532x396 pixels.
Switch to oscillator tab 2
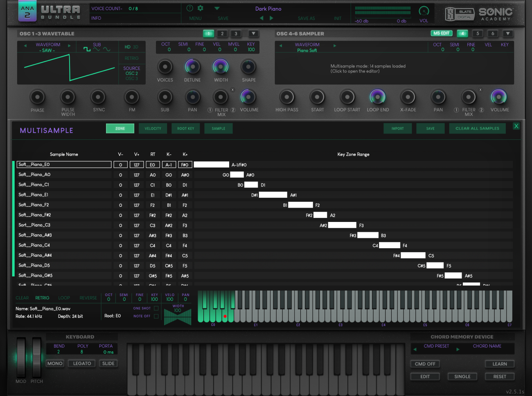tap(222, 34)
